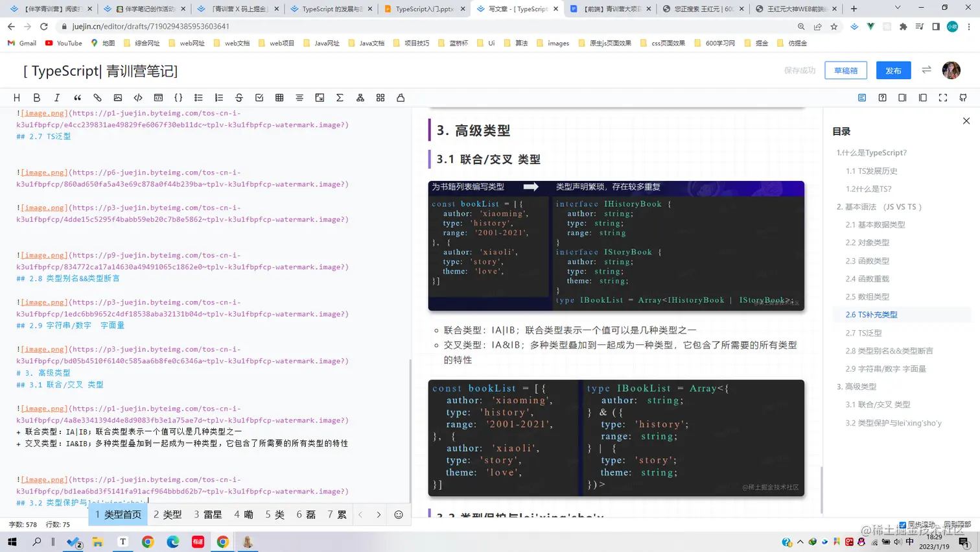Open Microsoft Edge from the taskbar

pos(173,542)
